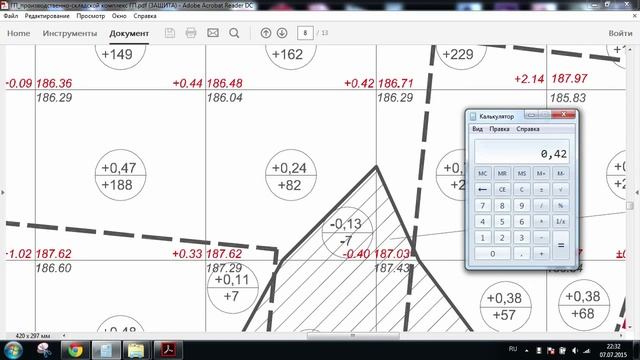Click digit 5 in Calculator
This screenshot has height=360, width=640.
502,221
